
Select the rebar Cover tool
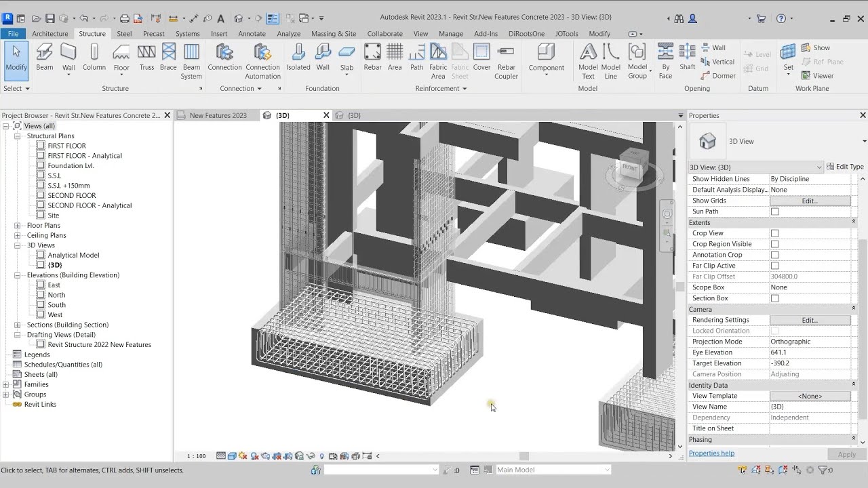tap(481, 57)
